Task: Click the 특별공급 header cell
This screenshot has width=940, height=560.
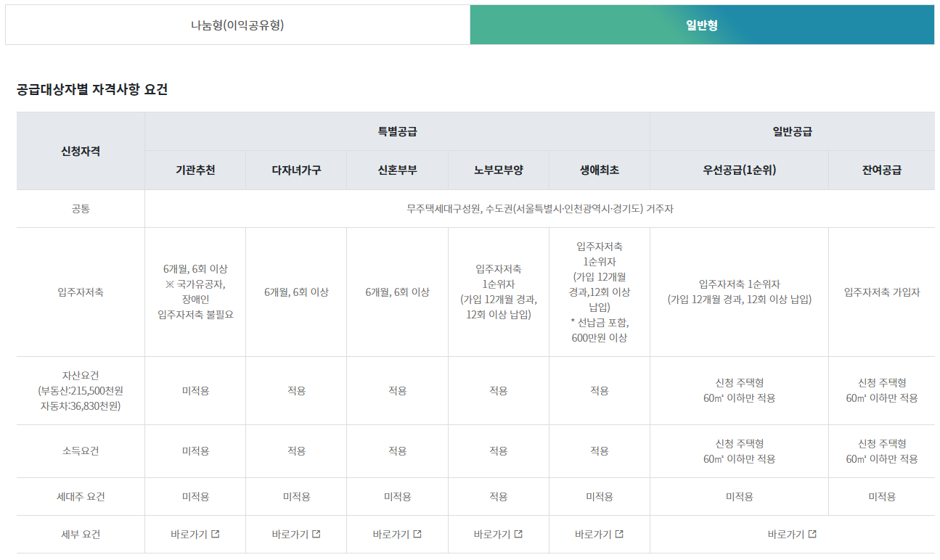Action: point(397,131)
